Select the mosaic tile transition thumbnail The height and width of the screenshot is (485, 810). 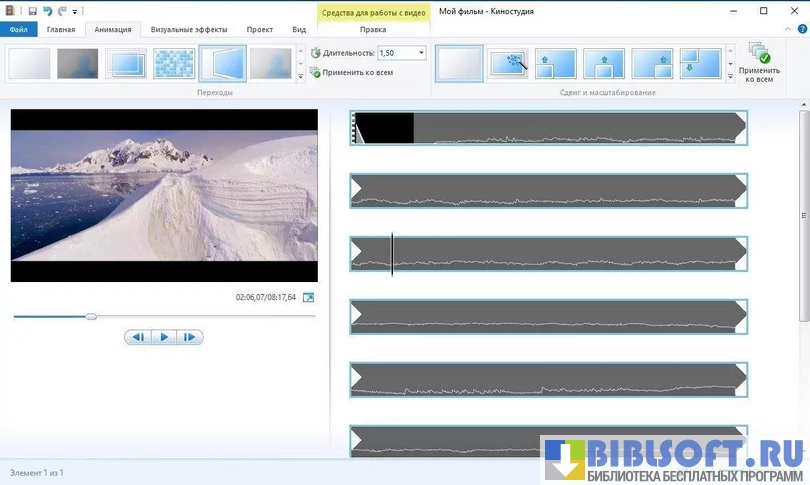point(174,64)
